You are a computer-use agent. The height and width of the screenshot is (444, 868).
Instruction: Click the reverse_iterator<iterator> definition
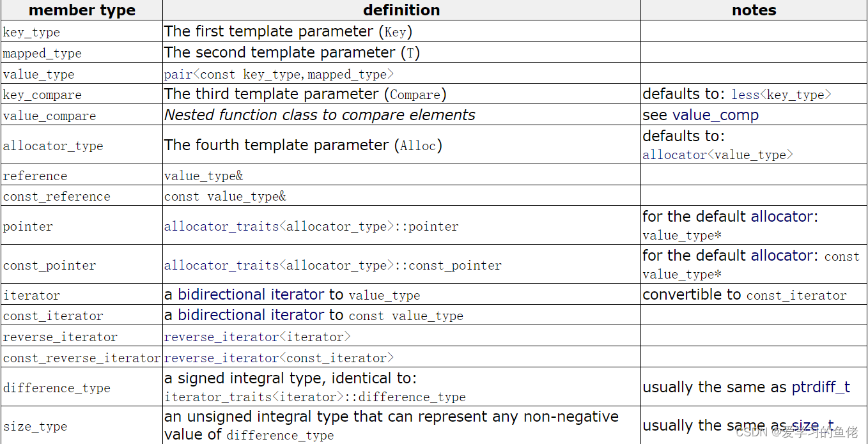[257, 337]
